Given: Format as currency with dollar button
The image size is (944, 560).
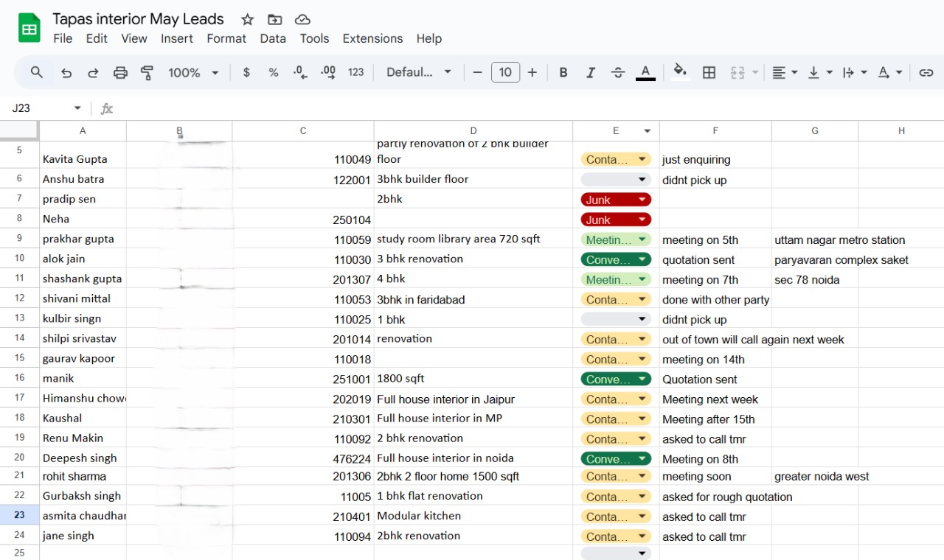Looking at the screenshot, I should (246, 72).
